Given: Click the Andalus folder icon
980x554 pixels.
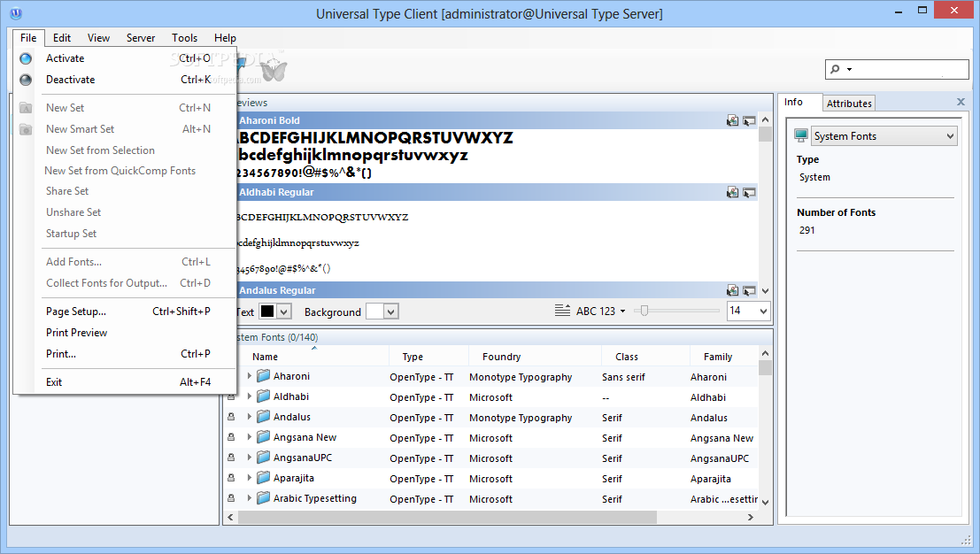Looking at the screenshot, I should [x=263, y=416].
